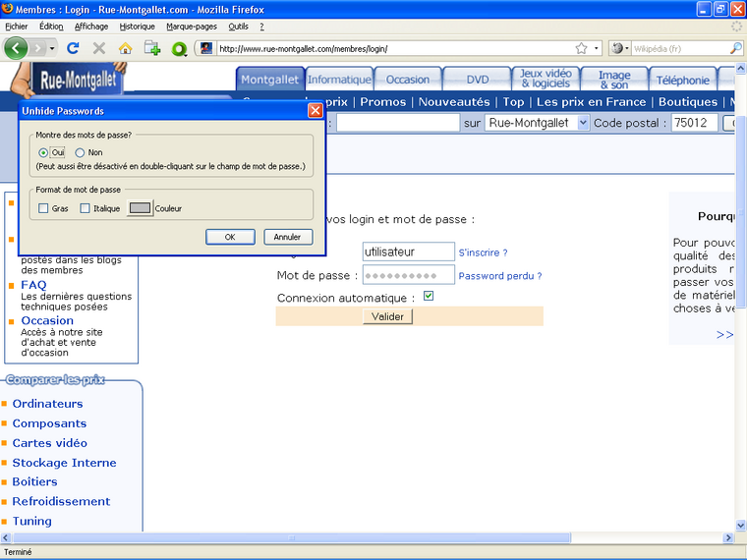Open the Fichier menu
747x560 pixels.
pyautogui.click(x=17, y=27)
